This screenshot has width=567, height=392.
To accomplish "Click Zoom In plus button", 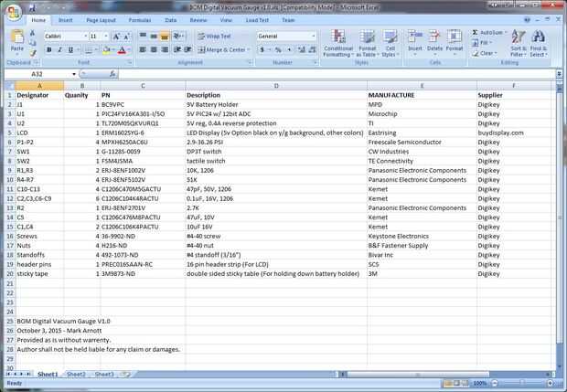I will coord(550,384).
